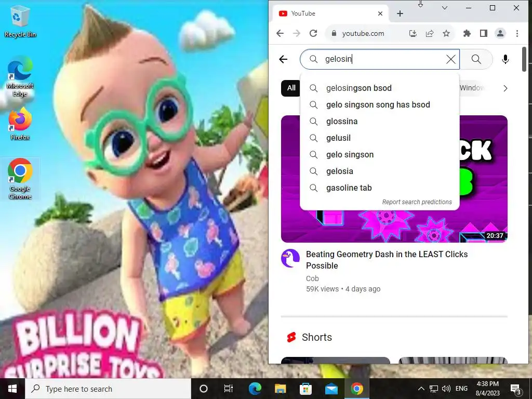532x399 pixels.
Task: Open Google Chrome desktop shortcut
Action: pos(20,179)
